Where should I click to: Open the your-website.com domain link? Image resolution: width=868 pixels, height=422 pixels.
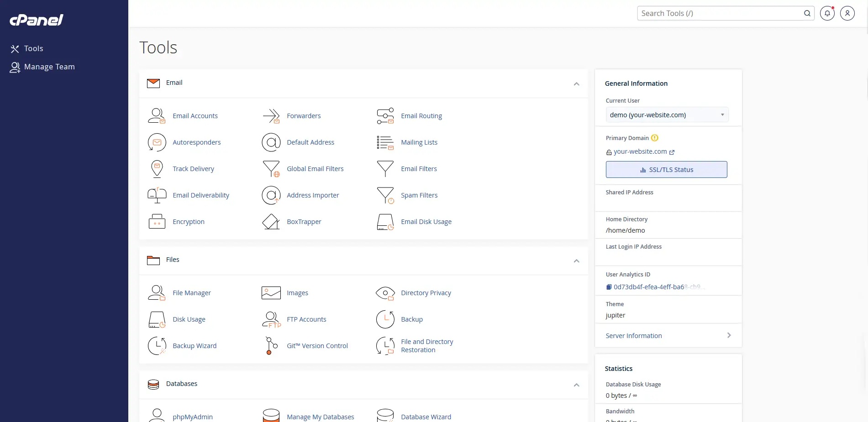(x=640, y=151)
